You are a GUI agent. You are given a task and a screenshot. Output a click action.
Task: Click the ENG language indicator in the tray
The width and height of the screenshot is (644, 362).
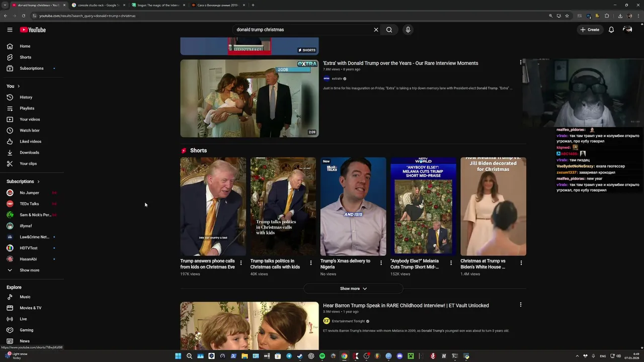click(603, 356)
